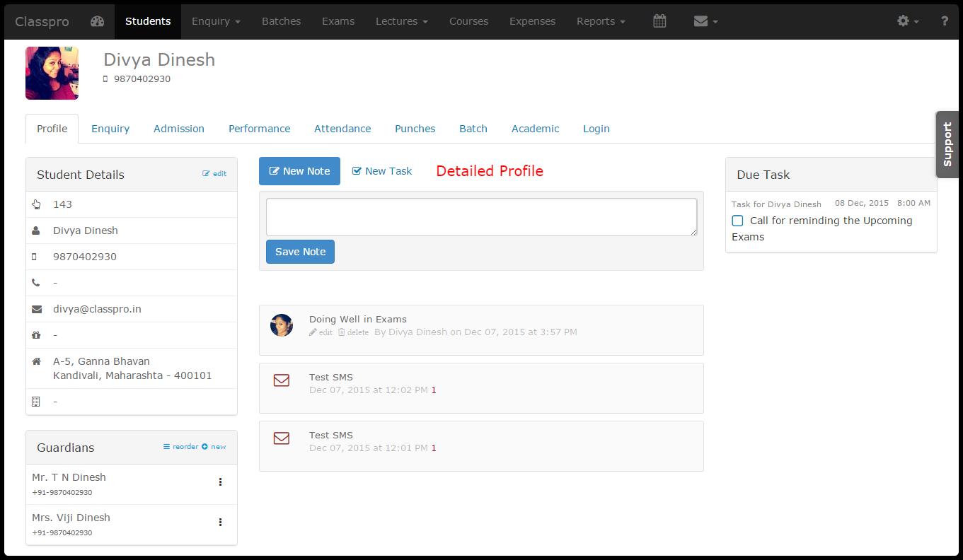Check the Call for reminding the Upcoming Exams task
963x560 pixels.
[x=737, y=221]
